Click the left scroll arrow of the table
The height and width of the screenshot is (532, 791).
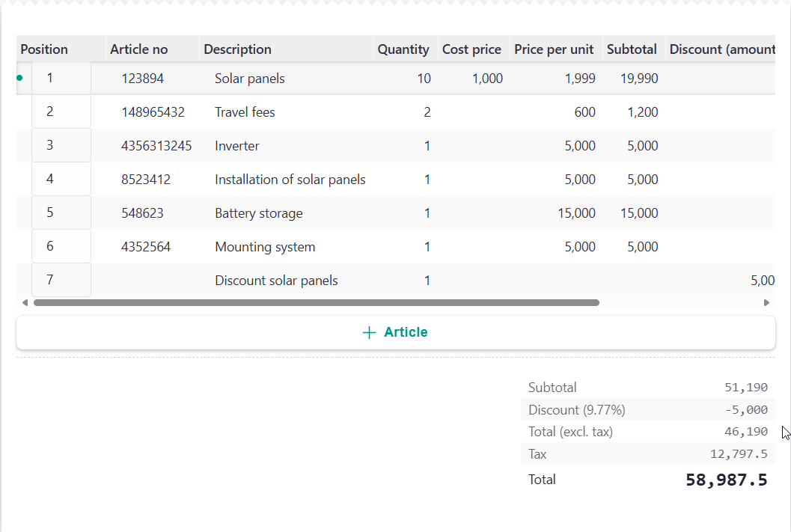pyautogui.click(x=25, y=303)
